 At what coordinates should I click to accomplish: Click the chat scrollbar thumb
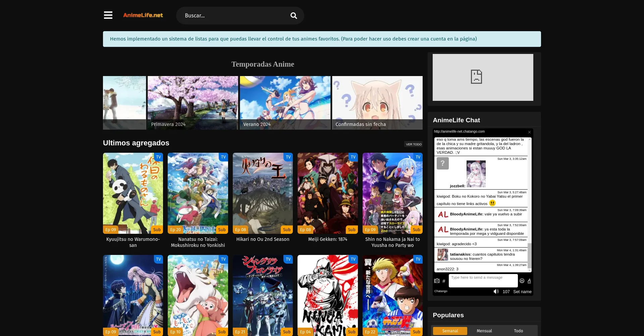tap(530, 256)
